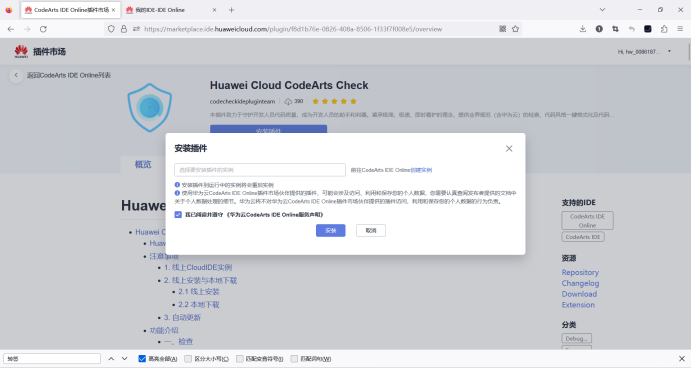The width and height of the screenshot is (692, 368).
Task: Click the CodeArts IDE supported tag
Action: pos(583,237)
